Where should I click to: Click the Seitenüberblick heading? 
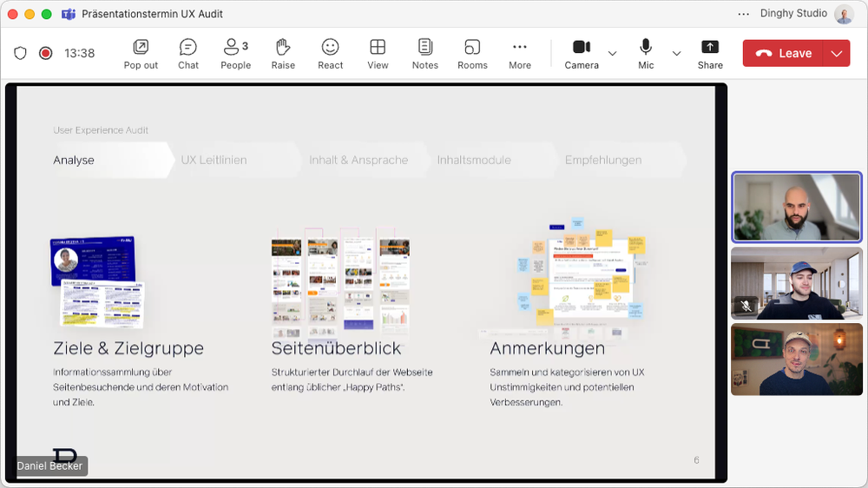click(x=336, y=348)
